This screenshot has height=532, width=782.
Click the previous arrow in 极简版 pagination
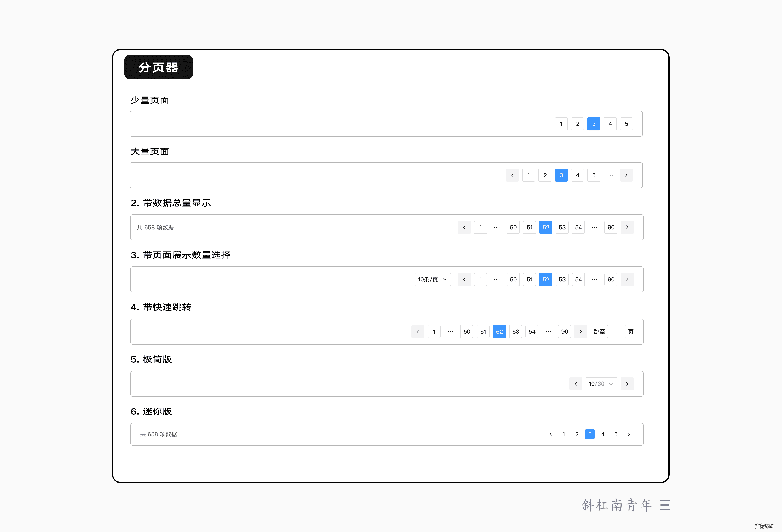click(x=576, y=384)
